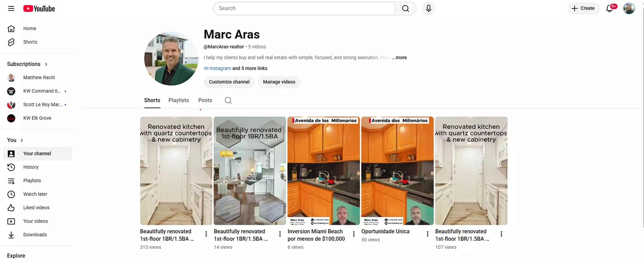Open the hamburger guide menu
Viewport: 644px width, 262px height.
(11, 8)
